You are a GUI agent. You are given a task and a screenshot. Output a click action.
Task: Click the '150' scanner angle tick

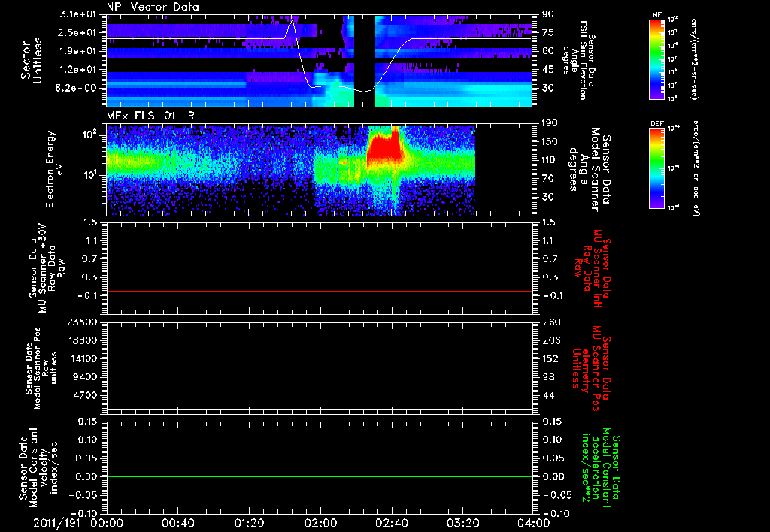[550, 142]
